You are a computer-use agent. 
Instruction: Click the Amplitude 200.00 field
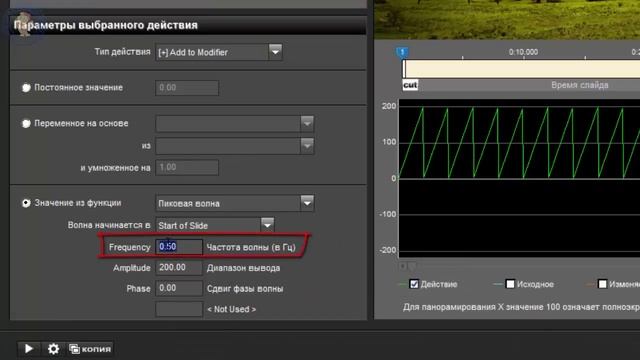click(179, 267)
